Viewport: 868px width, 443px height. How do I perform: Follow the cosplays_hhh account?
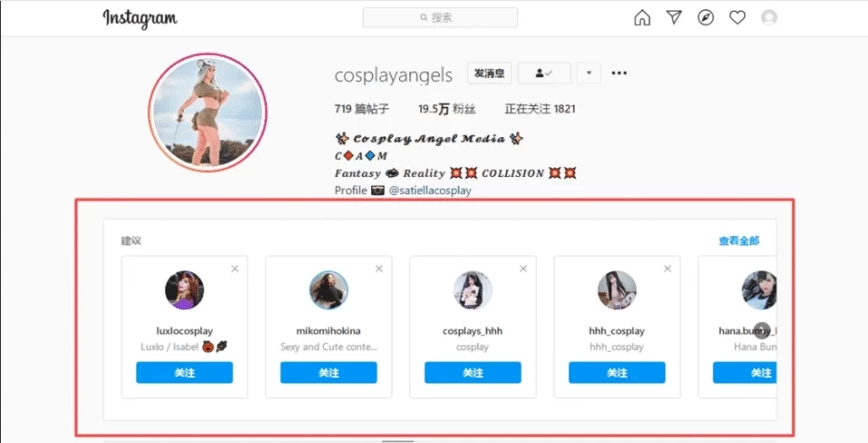[473, 373]
